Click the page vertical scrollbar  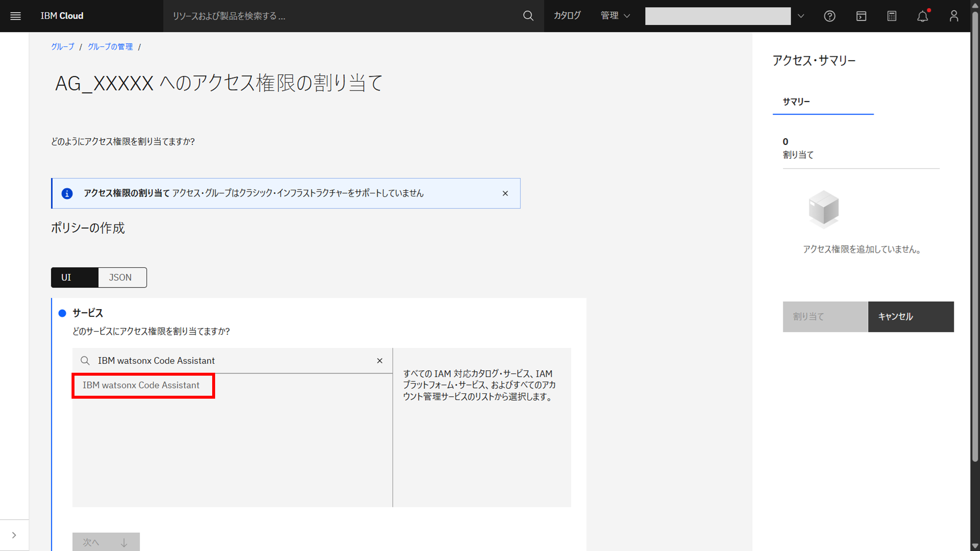[x=975, y=235]
